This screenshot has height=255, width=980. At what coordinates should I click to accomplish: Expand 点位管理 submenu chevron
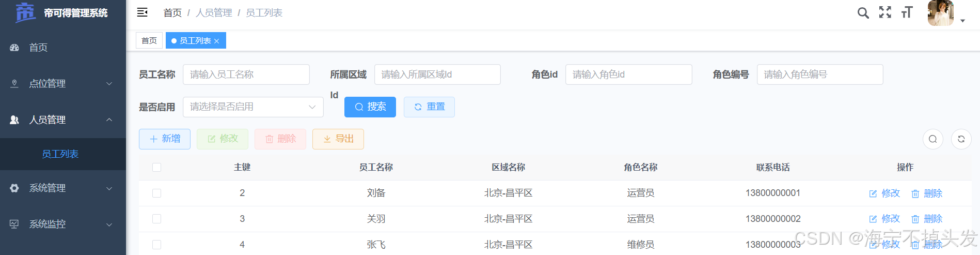click(109, 84)
